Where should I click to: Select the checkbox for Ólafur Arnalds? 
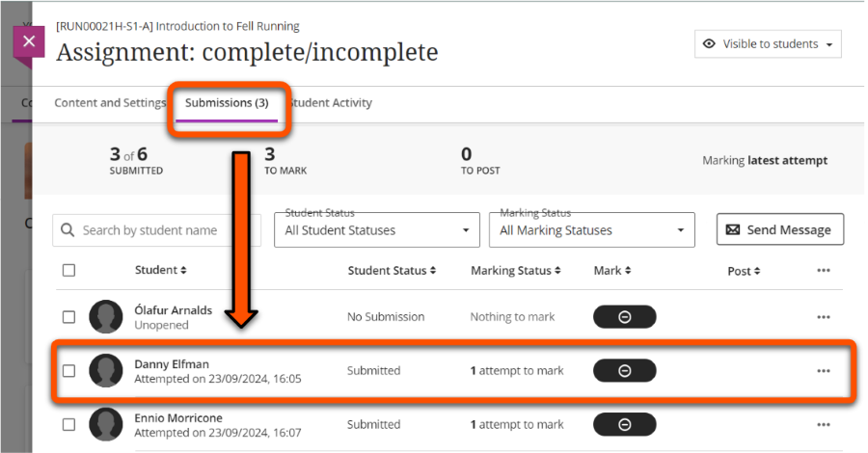(68, 316)
